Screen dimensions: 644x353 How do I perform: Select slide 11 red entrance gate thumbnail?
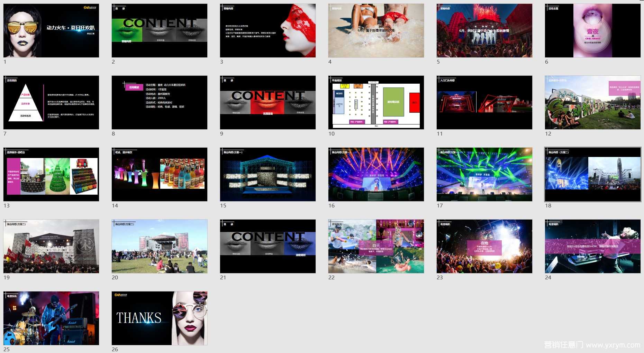[484, 102]
